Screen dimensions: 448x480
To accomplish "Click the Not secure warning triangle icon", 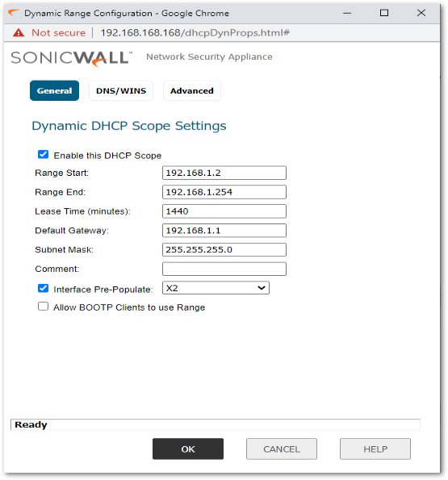I will [19, 32].
